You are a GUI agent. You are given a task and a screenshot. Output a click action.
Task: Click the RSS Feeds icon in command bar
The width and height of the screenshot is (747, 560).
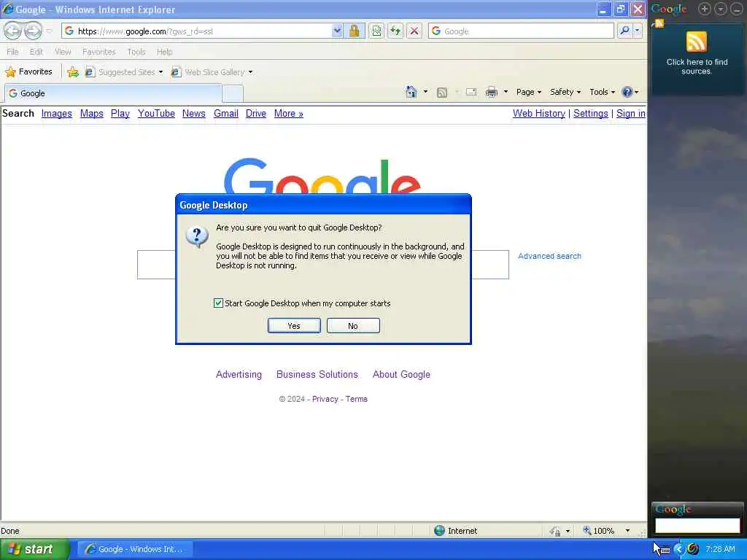tap(442, 92)
